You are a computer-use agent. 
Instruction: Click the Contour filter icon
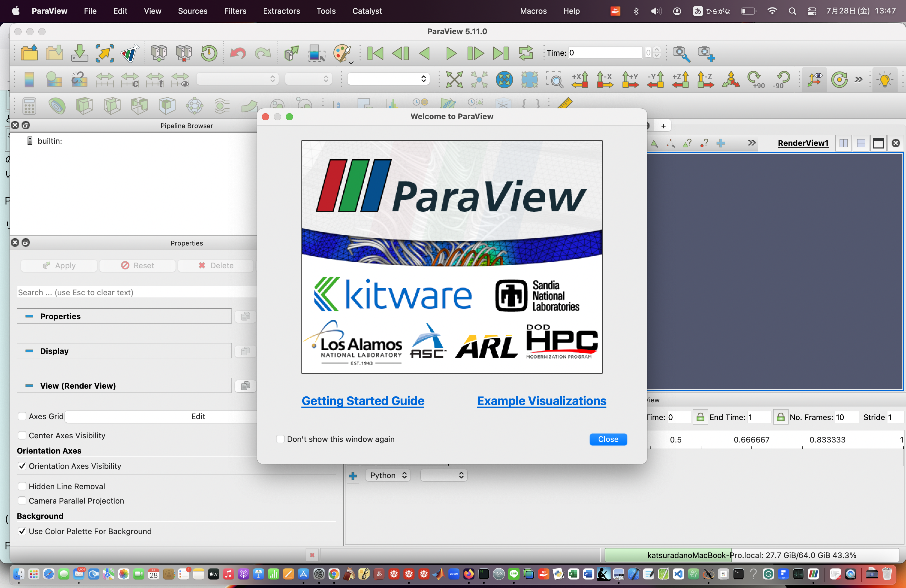click(57, 106)
